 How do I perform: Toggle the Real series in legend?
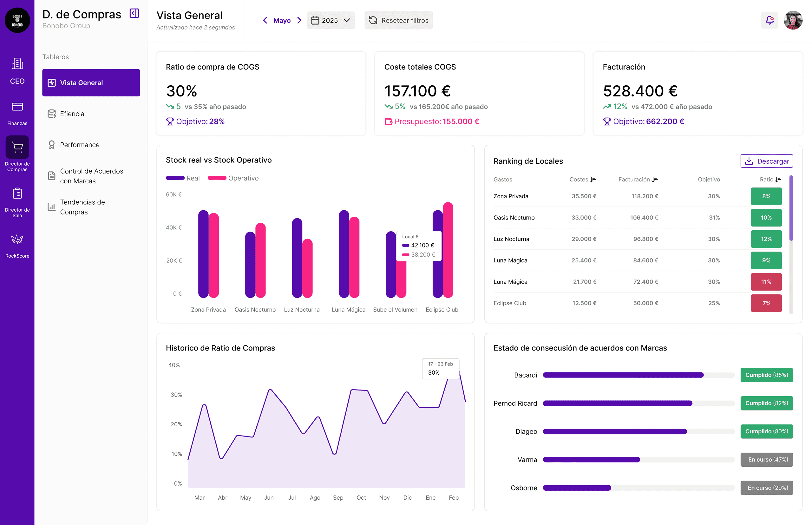(x=183, y=178)
